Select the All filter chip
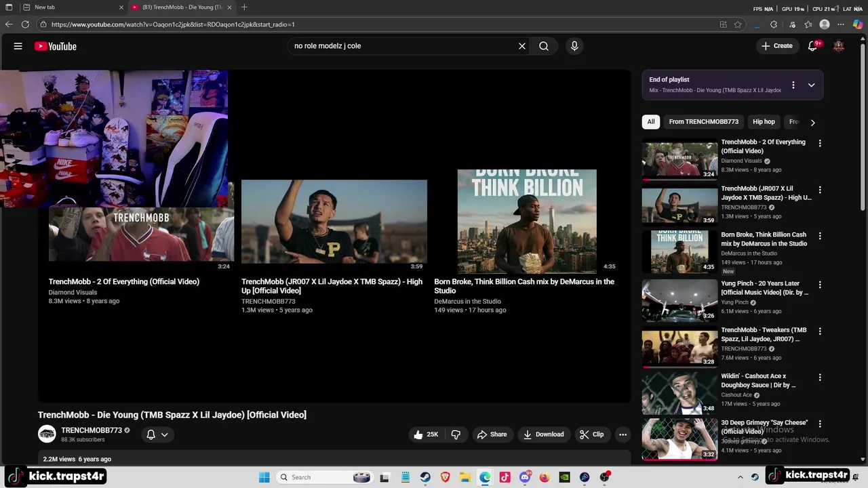 point(651,122)
